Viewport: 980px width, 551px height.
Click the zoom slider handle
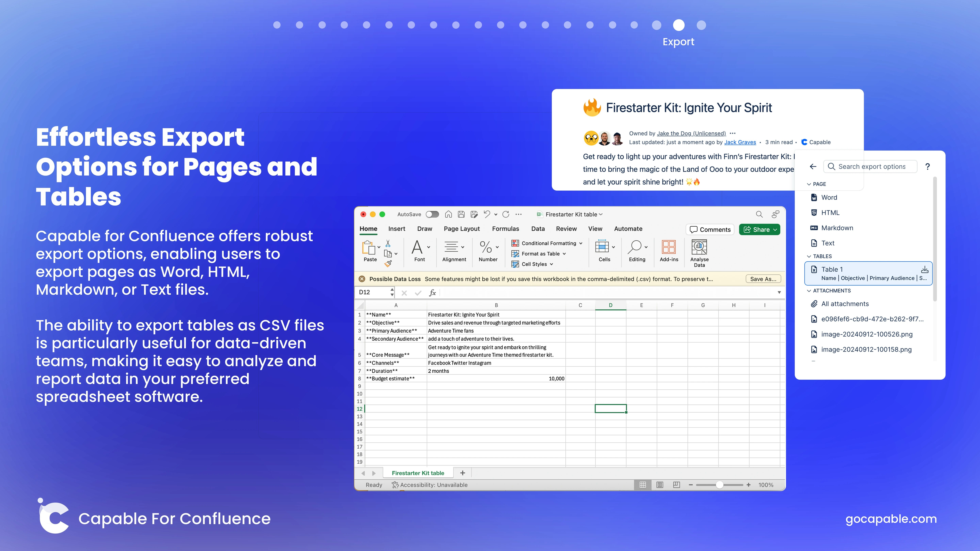pos(719,485)
